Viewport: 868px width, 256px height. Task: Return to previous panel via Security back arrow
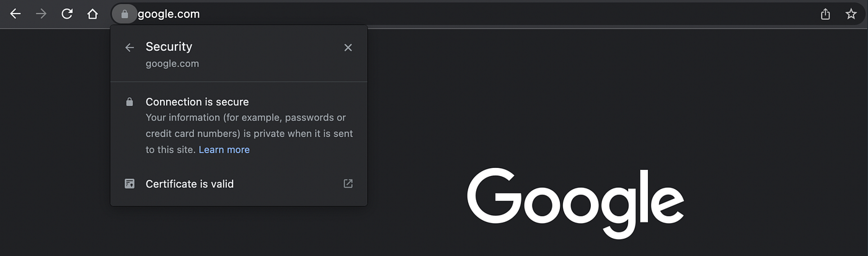coord(130,48)
